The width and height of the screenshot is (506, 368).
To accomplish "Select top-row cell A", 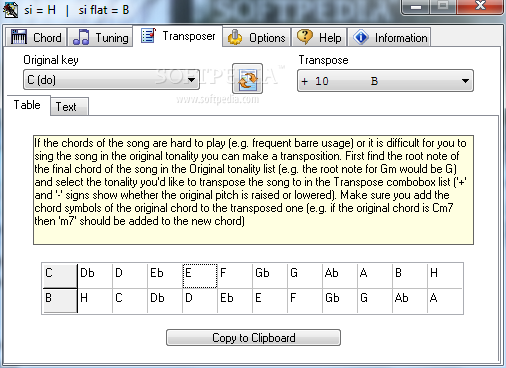I will click(375, 276).
